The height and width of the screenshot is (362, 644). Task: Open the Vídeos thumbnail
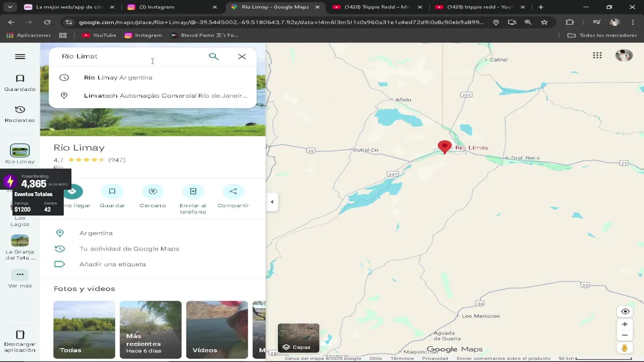pos(217,330)
